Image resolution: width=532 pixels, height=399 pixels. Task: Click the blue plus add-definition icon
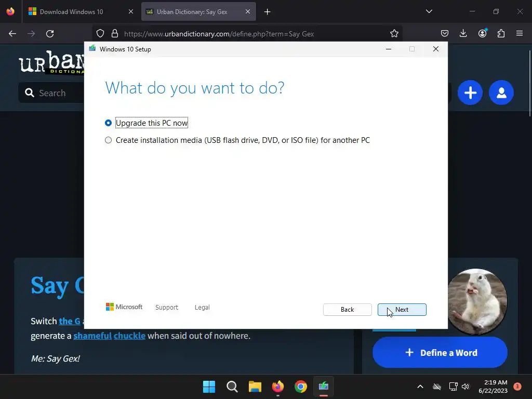click(x=470, y=92)
